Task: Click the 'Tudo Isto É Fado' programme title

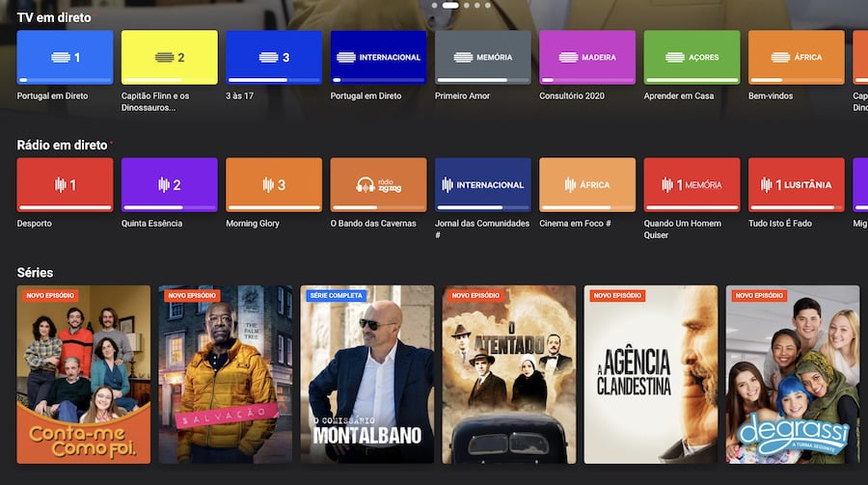Action: 780,223
